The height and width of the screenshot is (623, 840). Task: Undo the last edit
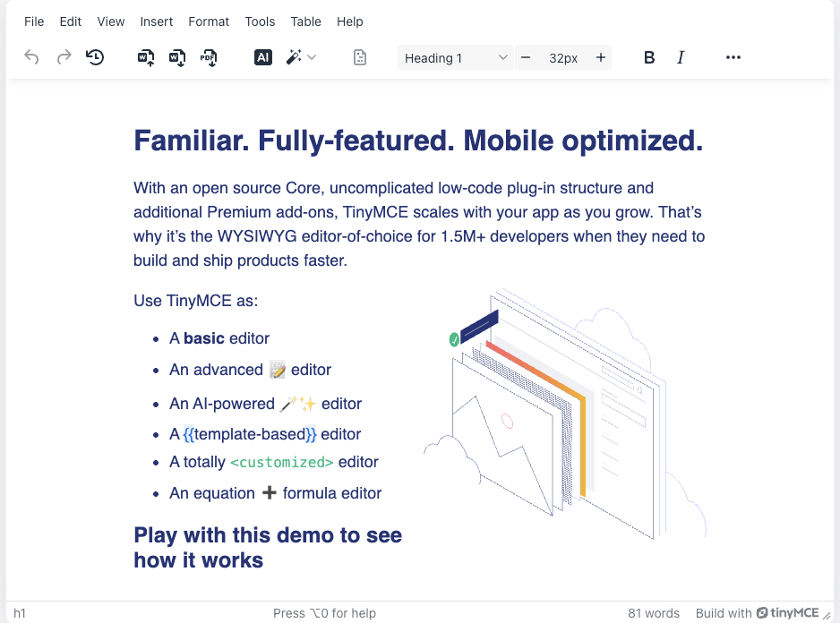(x=31, y=56)
